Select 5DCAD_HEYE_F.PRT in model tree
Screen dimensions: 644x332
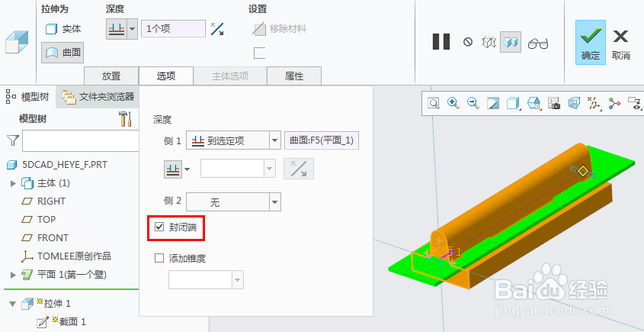tap(57, 165)
